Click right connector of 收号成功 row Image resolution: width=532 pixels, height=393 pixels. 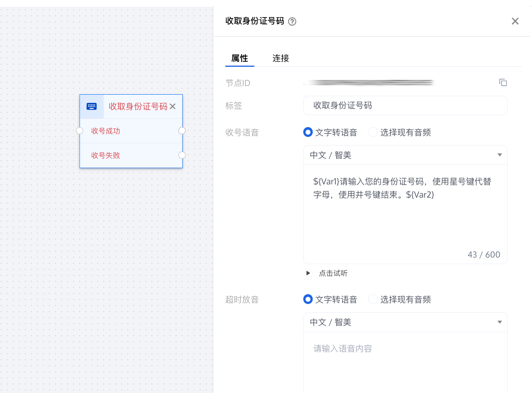coord(182,131)
